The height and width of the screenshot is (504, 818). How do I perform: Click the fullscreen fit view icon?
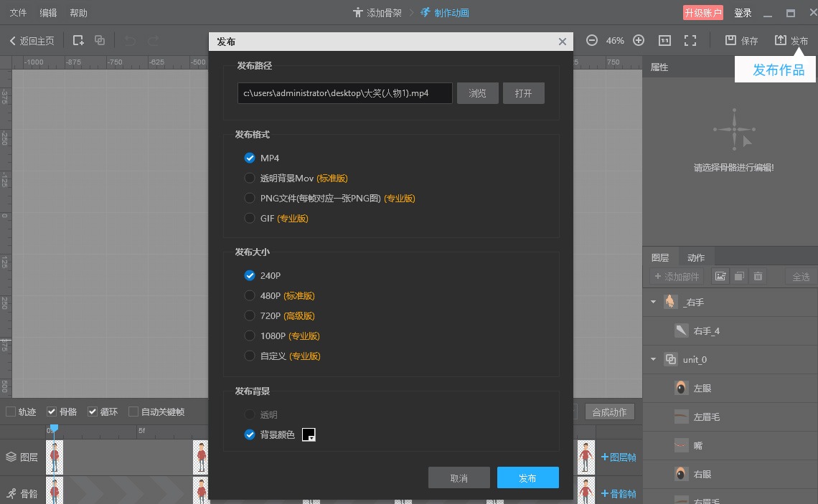pyautogui.click(x=690, y=40)
